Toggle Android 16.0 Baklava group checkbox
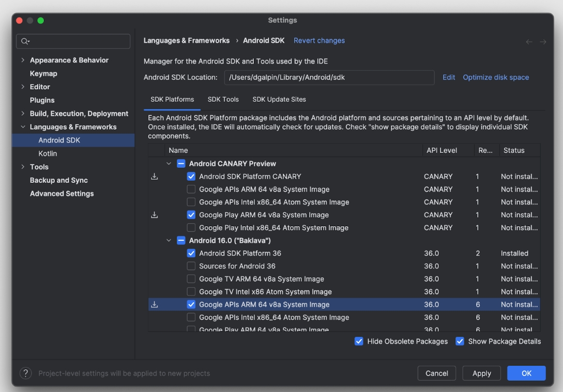This screenshot has width=563, height=392. click(x=181, y=241)
